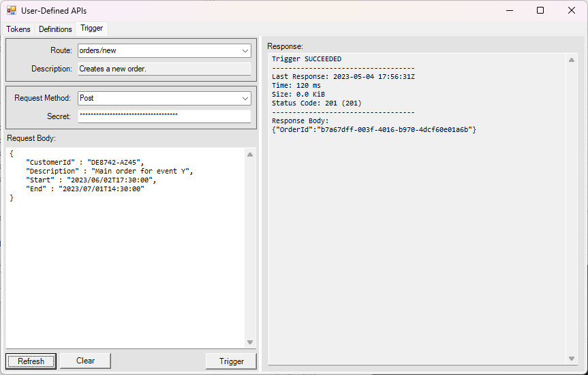Open the Request Method dropdown arrow
Viewport: 588px width, 375px height.
(x=245, y=98)
